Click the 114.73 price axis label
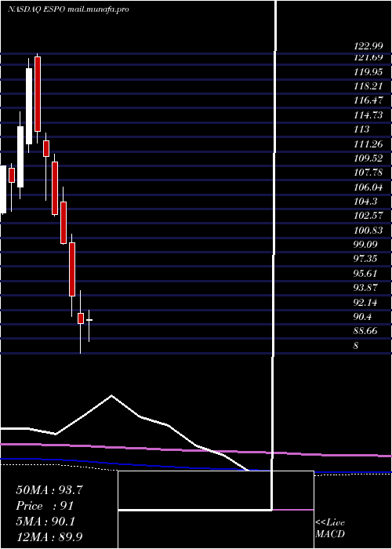Image resolution: width=392 pixels, height=549 pixels. [368, 115]
